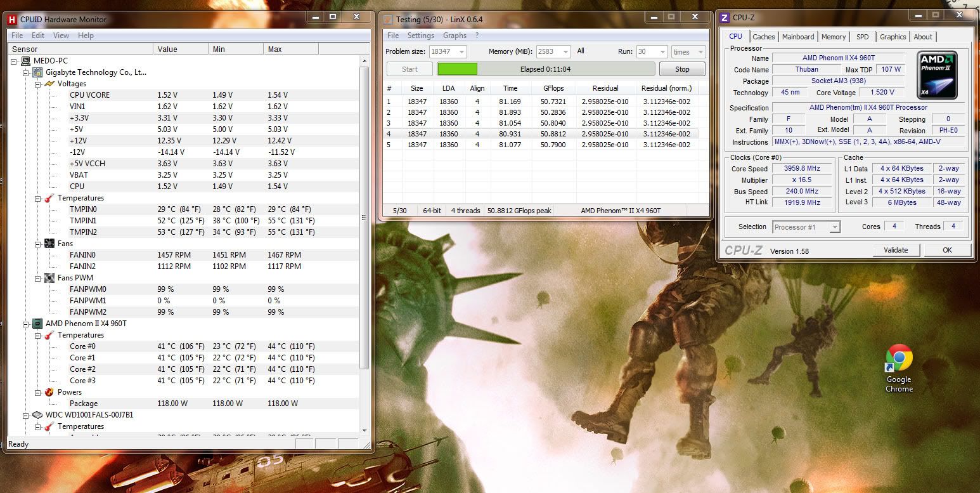The image size is (980, 493).
Task: Switch to SPD tab in CPU-Z
Action: (863, 37)
